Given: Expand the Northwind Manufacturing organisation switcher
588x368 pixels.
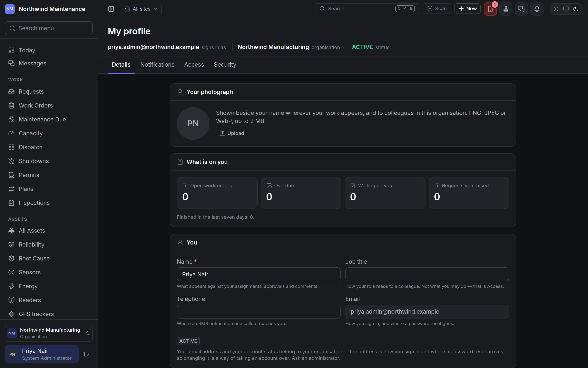Looking at the screenshot, I should (49, 333).
